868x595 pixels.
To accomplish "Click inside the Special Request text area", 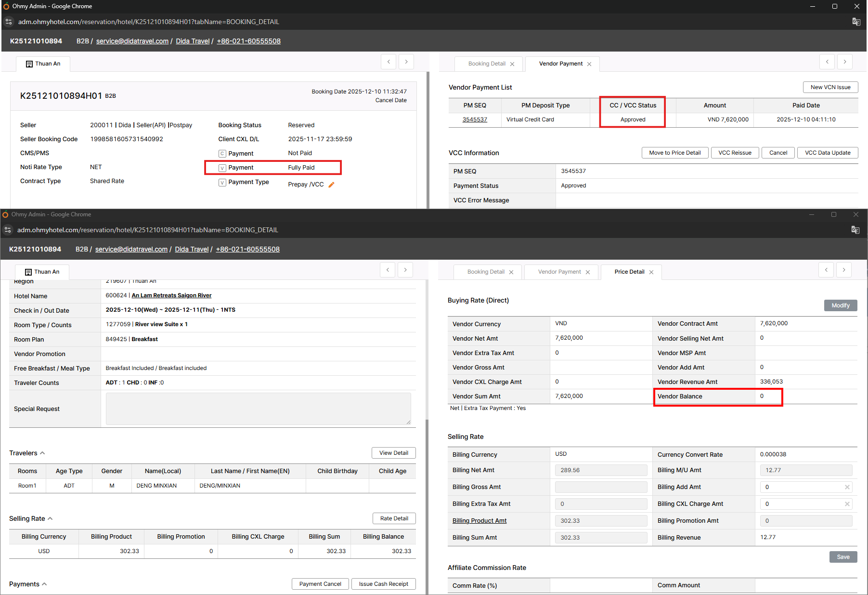I will tap(258, 409).
